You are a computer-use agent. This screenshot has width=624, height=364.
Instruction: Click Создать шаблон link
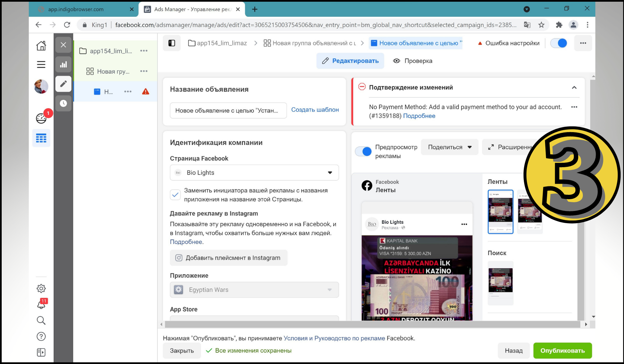tap(315, 110)
